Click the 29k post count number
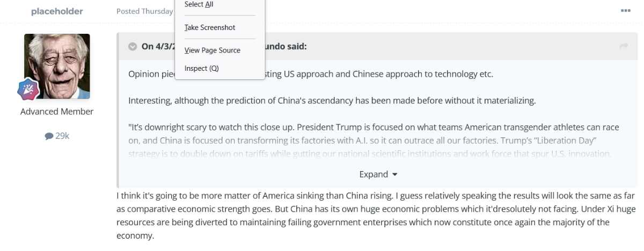The image size is (644, 251). click(x=62, y=136)
